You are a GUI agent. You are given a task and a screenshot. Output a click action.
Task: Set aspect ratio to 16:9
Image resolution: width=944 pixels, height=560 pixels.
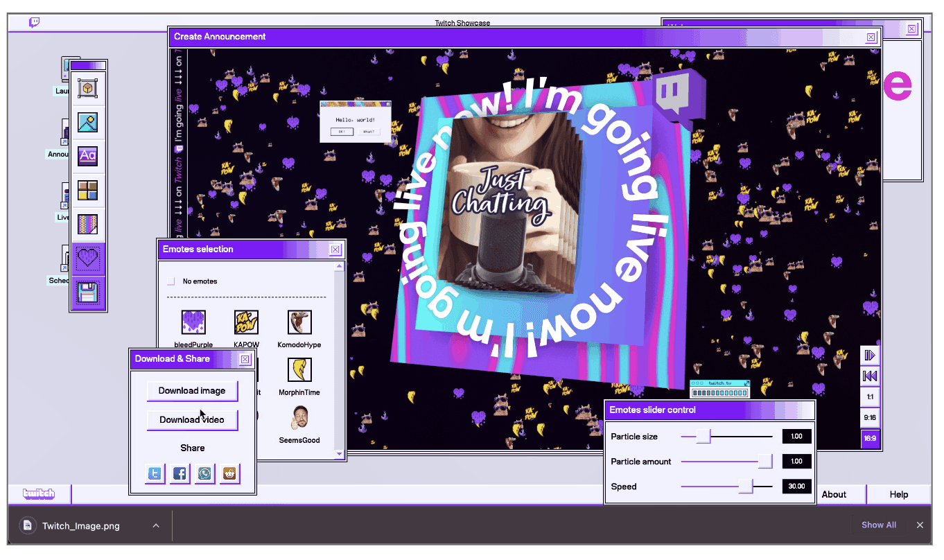pyautogui.click(x=870, y=439)
